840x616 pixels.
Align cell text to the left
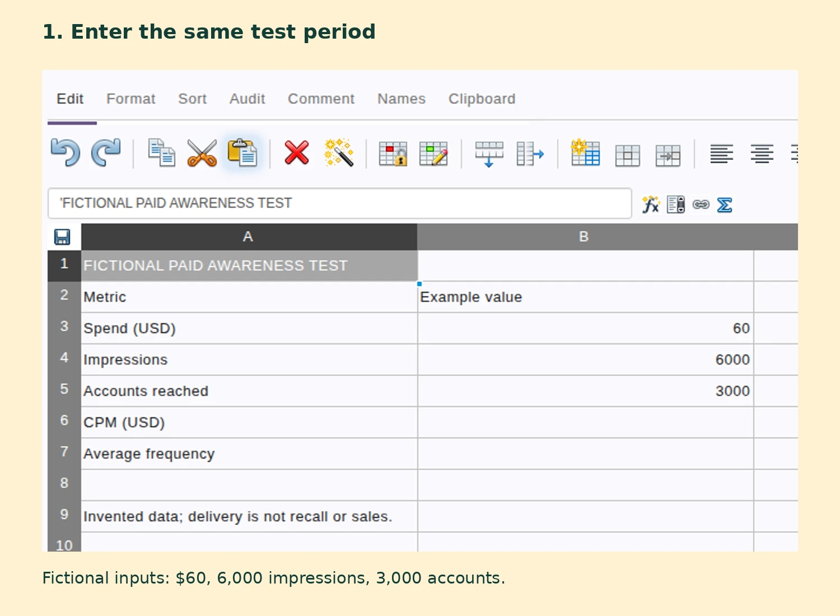coord(721,153)
